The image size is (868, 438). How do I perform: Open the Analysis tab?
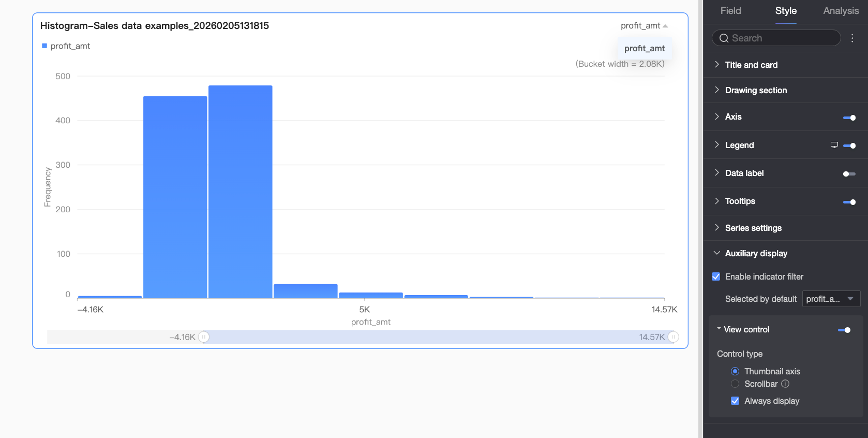(841, 11)
